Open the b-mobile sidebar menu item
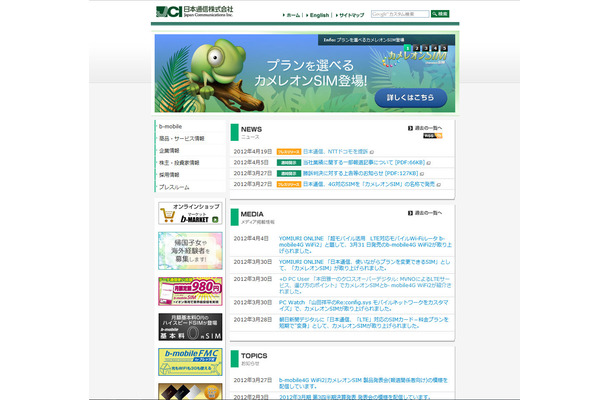 (x=170, y=126)
